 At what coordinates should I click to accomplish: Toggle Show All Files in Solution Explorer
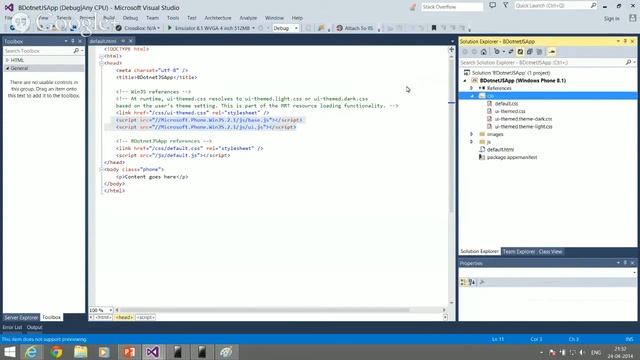539,52
